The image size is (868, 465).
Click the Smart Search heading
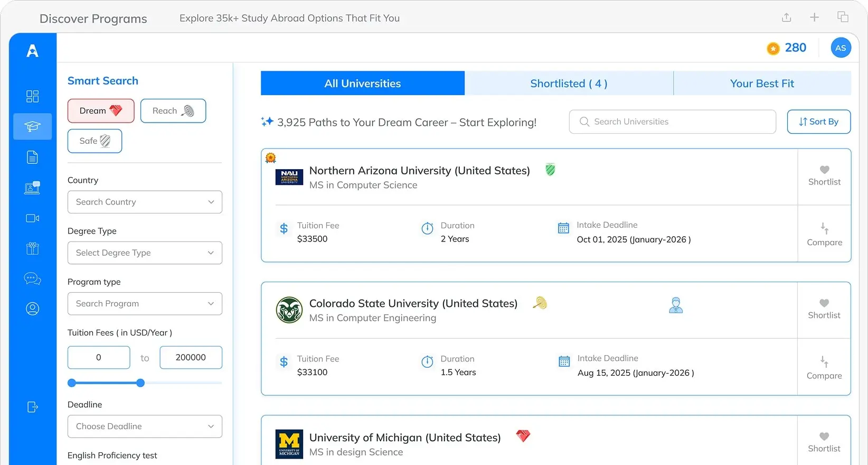click(103, 81)
